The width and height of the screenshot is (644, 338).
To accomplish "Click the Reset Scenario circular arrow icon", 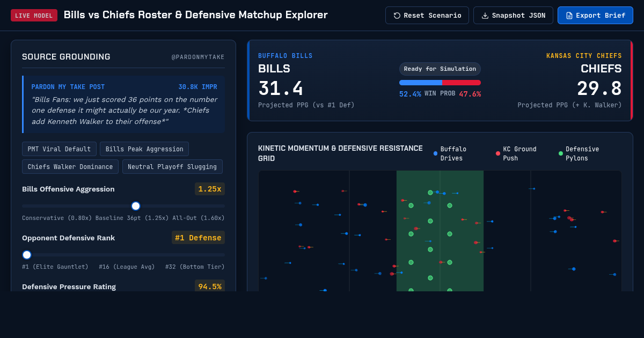I will (x=397, y=16).
